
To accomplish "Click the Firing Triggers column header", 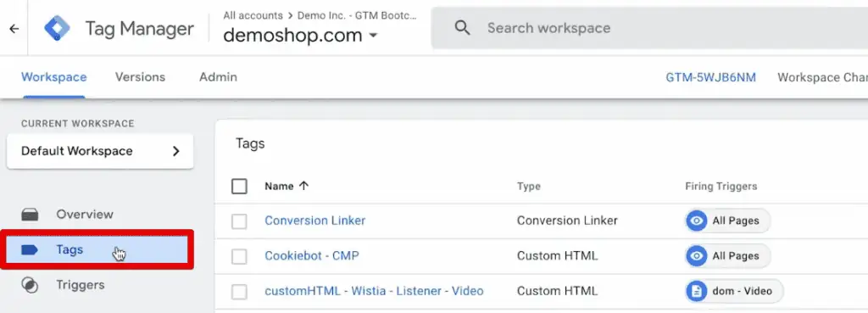I will point(721,186).
